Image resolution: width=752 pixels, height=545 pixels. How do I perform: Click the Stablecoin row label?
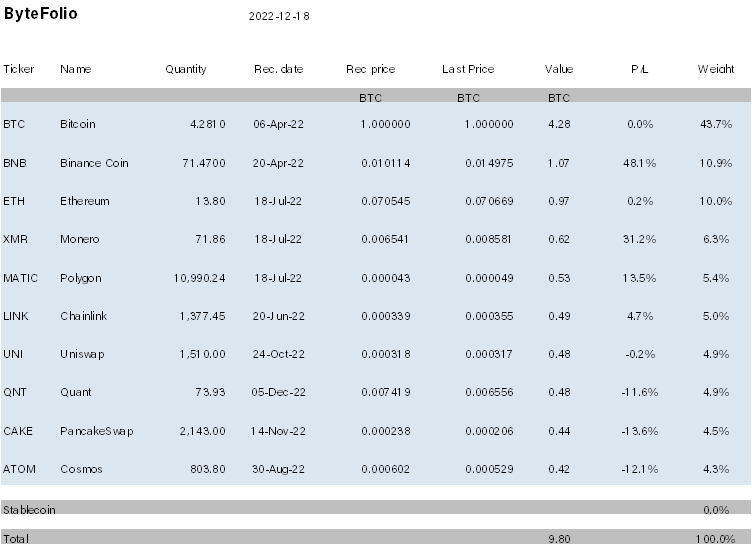[x=29, y=510]
